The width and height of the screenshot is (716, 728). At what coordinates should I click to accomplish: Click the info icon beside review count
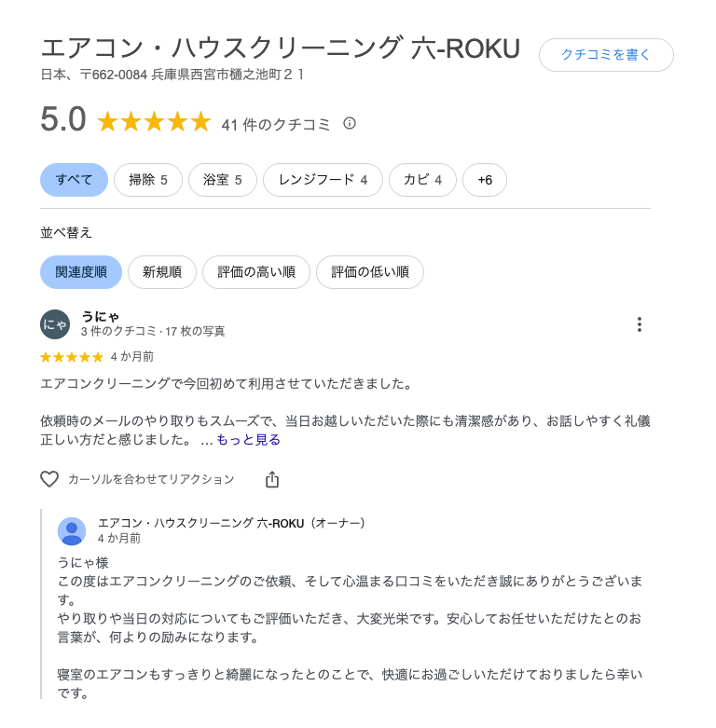tap(350, 123)
